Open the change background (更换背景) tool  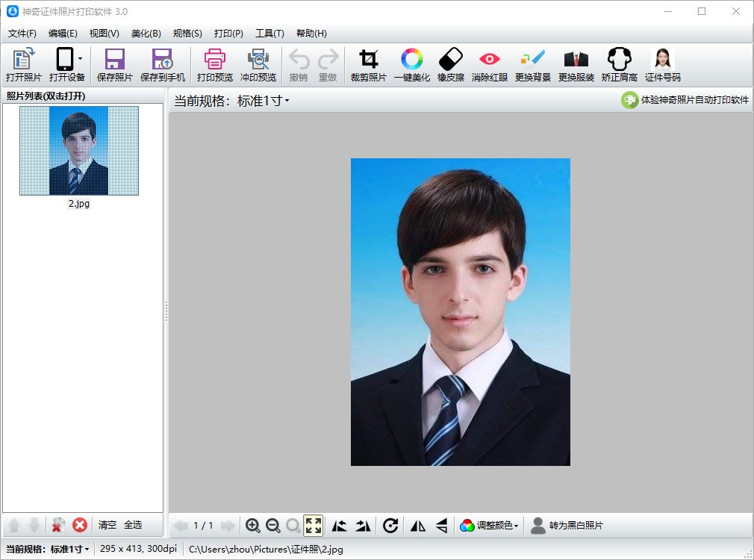pyautogui.click(x=532, y=65)
